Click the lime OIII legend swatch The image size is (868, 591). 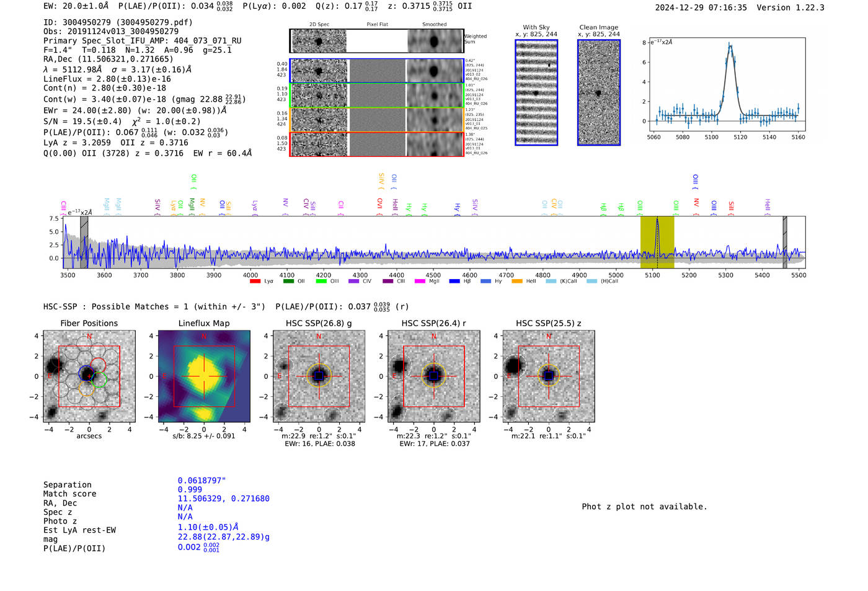pos(321,282)
